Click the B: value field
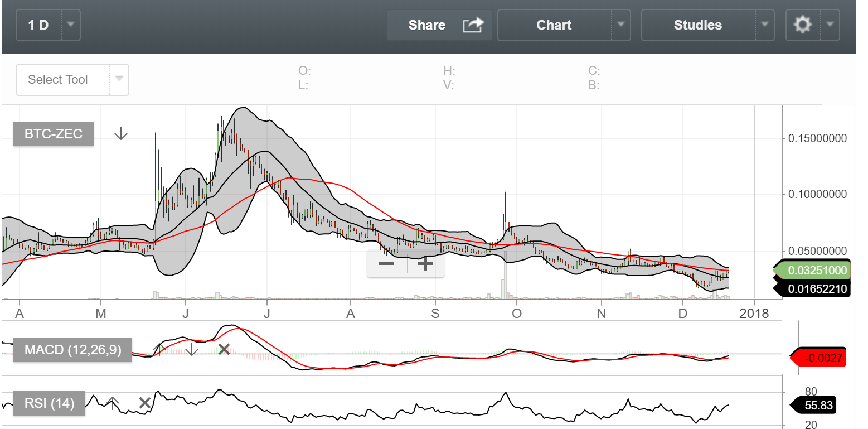This screenshot has width=868, height=429. point(594,85)
